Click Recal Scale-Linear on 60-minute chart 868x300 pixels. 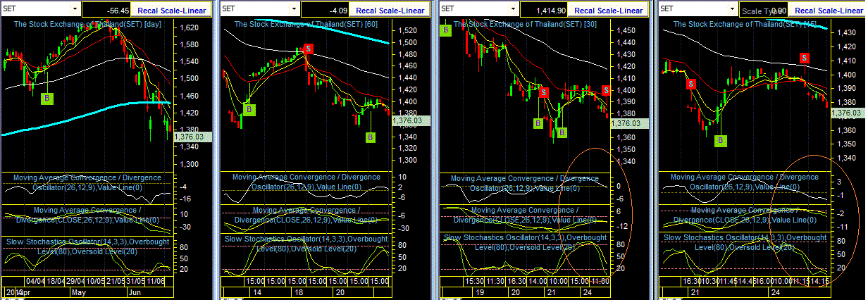tap(391, 11)
